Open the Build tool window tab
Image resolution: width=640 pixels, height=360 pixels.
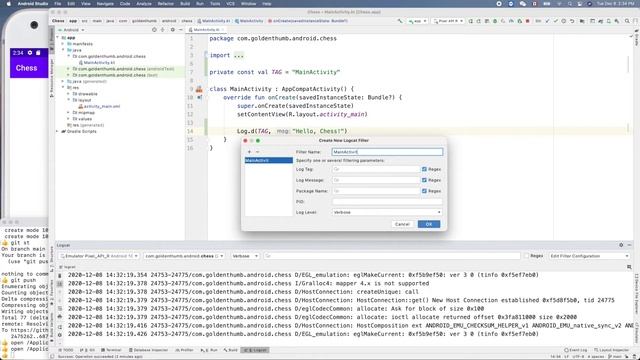click(231, 350)
